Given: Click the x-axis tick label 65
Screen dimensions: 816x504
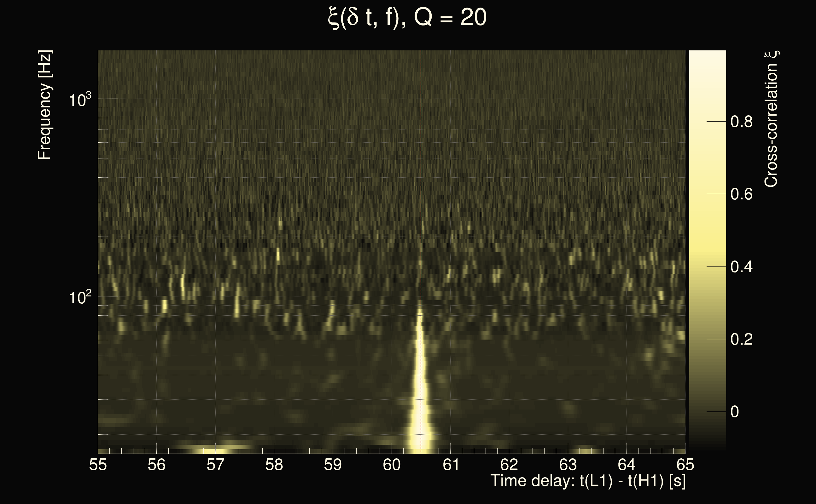Looking at the screenshot, I should pyautogui.click(x=685, y=465).
